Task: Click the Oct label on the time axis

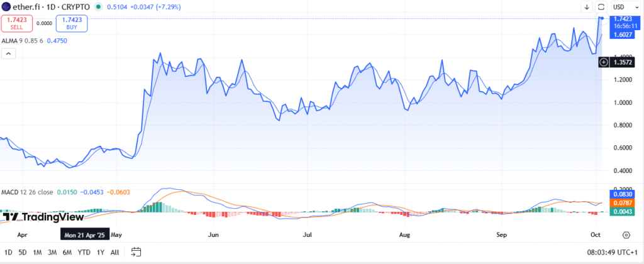Action: (x=596, y=235)
